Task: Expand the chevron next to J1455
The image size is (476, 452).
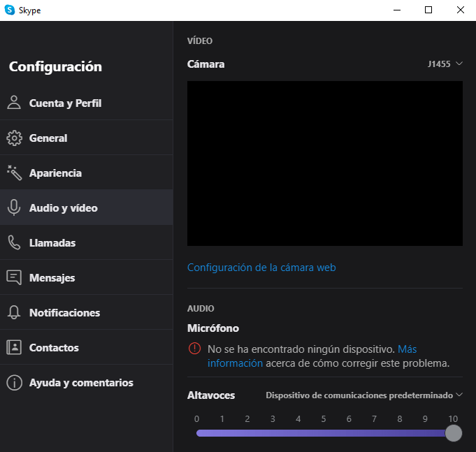Action: coord(459,64)
